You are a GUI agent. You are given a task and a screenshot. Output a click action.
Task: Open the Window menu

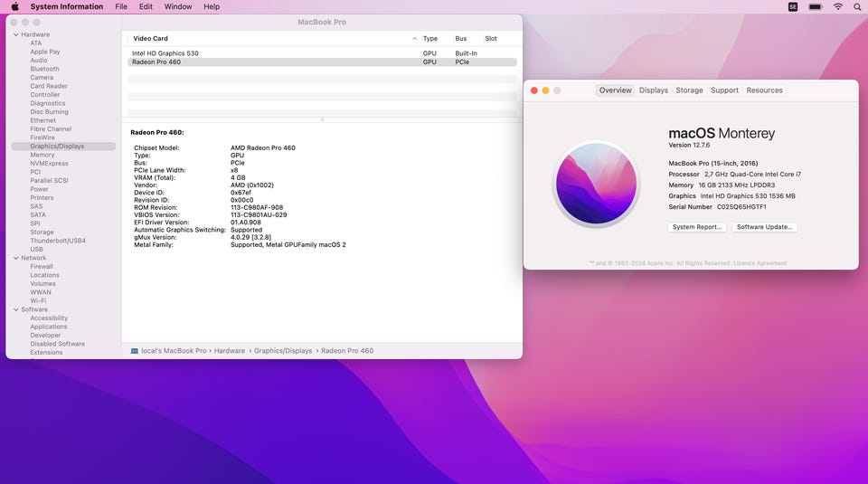pyautogui.click(x=178, y=6)
